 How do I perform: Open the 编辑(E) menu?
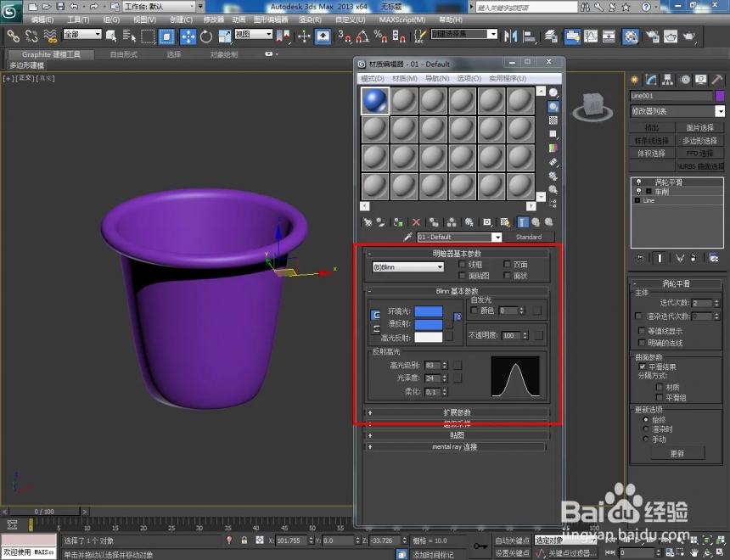pos(42,20)
